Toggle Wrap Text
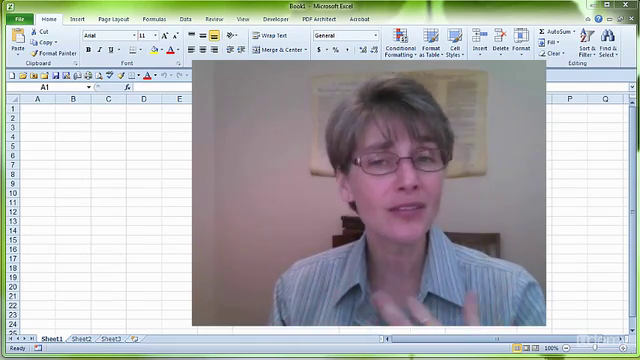The image size is (640, 360). [270, 36]
